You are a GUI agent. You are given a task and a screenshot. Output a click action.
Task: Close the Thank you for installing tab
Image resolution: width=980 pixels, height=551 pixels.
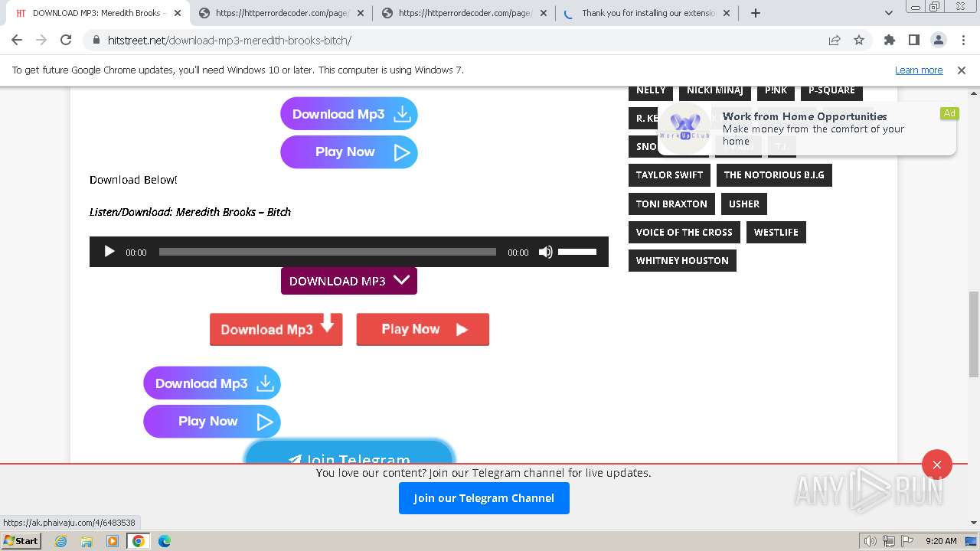point(727,13)
